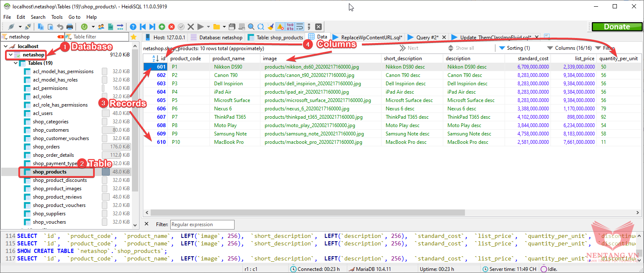The width and height of the screenshot is (644, 273).
Task: Click the Export grid rows CSV icon
Action: [111, 27]
